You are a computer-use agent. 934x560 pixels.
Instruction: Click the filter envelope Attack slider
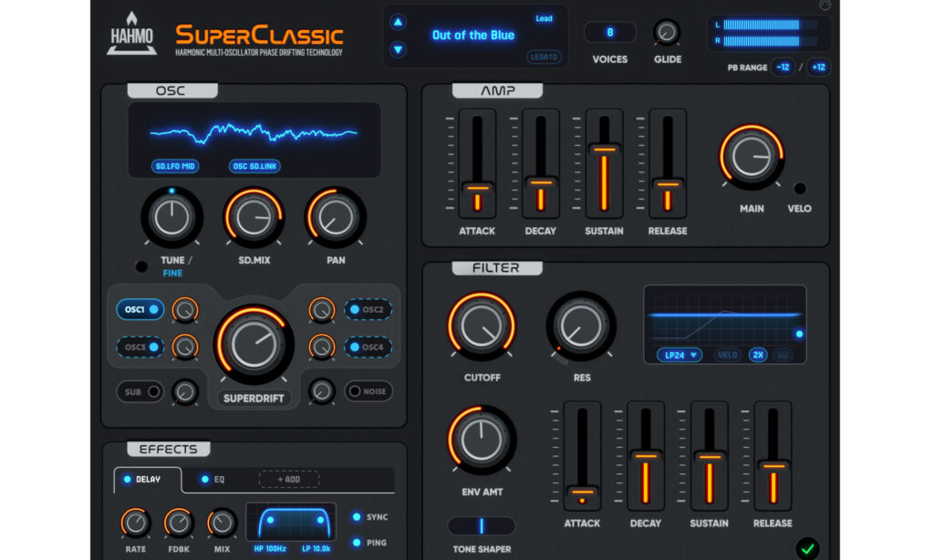pos(582,456)
